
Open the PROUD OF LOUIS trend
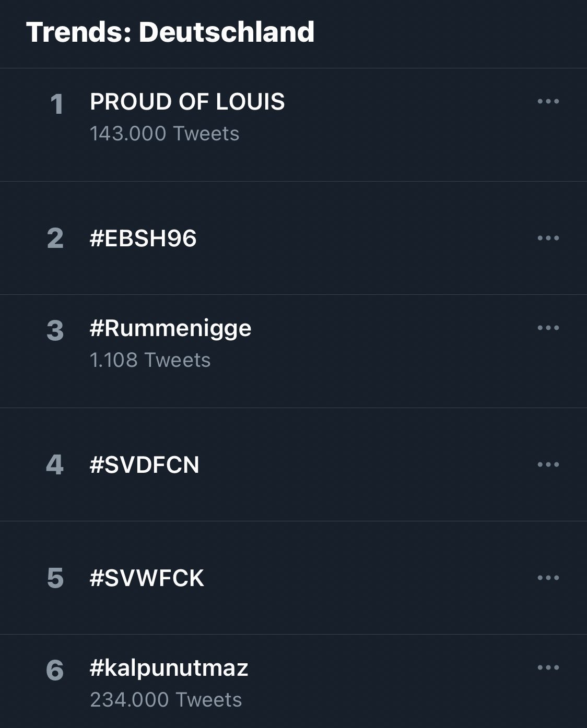click(187, 102)
